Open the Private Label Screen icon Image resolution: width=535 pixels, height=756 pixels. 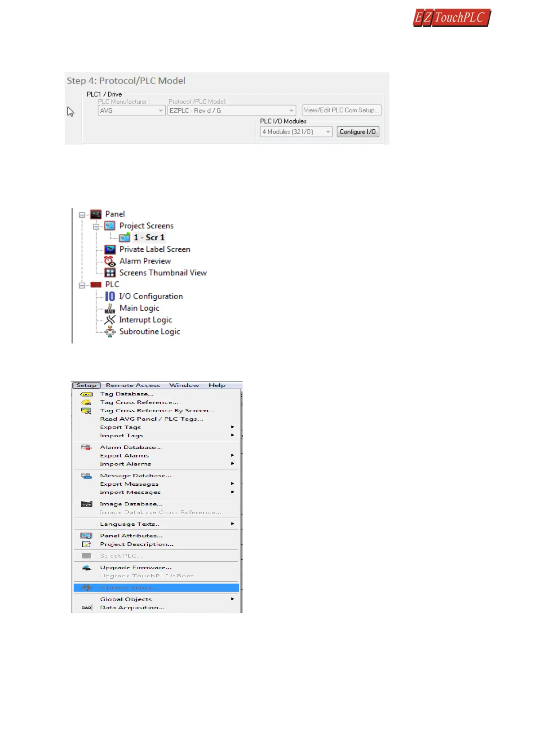click(x=110, y=249)
